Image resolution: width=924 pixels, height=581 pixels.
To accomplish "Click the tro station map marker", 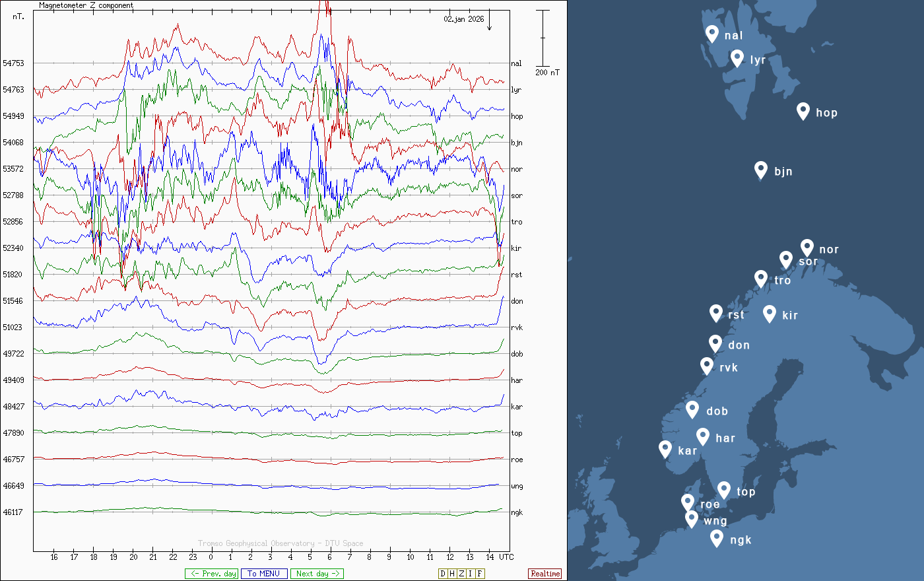I will click(x=761, y=279).
